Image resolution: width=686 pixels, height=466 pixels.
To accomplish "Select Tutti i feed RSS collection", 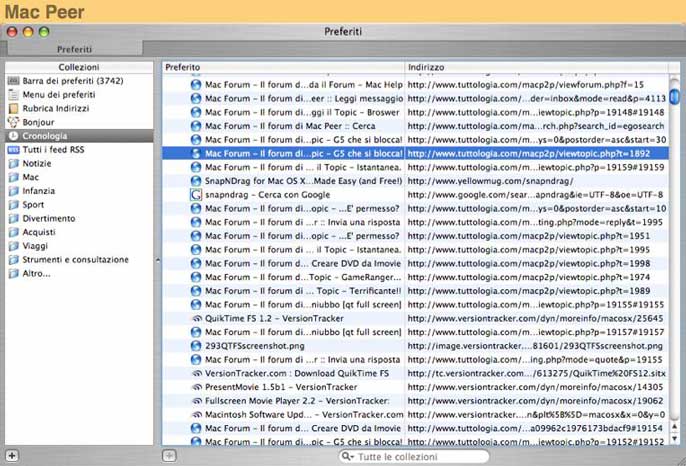I will (x=79, y=150).
